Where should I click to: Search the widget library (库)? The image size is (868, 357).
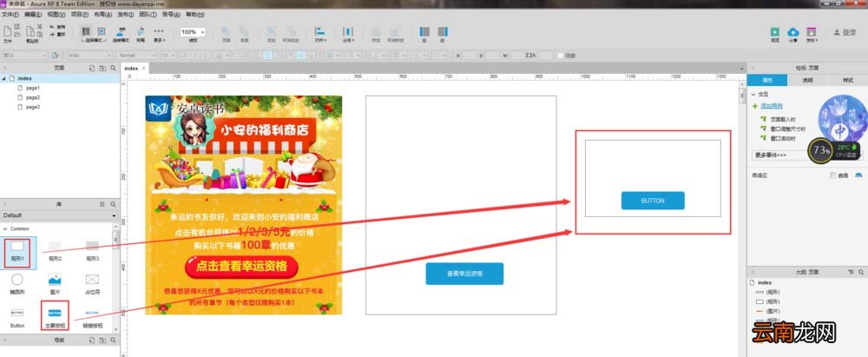113,204
